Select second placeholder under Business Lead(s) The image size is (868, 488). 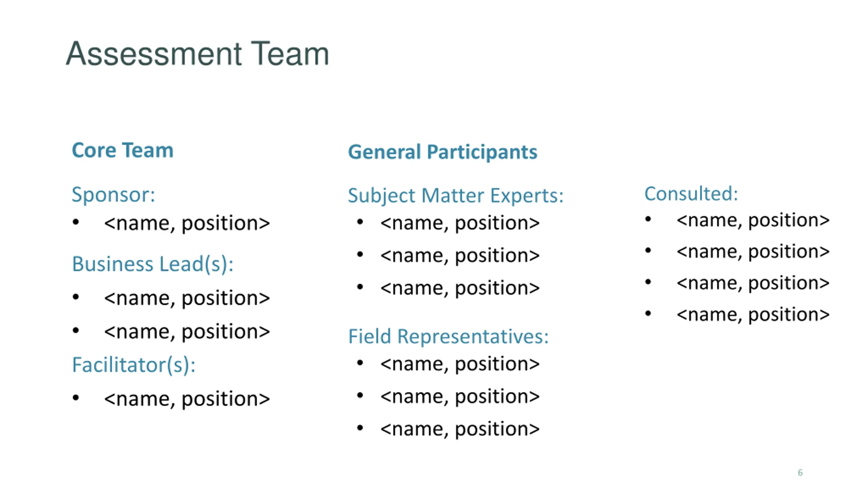coord(187,331)
